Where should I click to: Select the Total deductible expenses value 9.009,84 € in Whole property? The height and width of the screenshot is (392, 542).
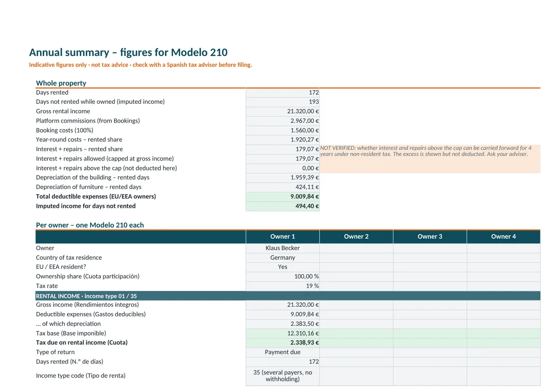coord(283,197)
